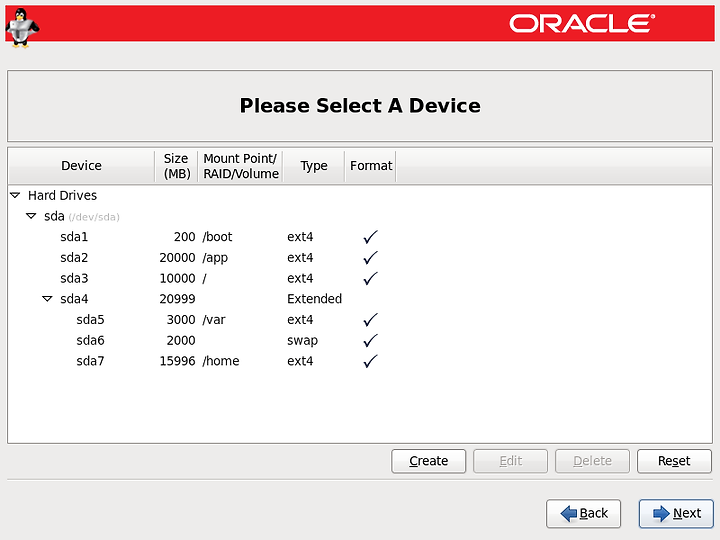Image resolution: width=720 pixels, height=540 pixels.
Task: Click the Edit button
Action: point(511,461)
